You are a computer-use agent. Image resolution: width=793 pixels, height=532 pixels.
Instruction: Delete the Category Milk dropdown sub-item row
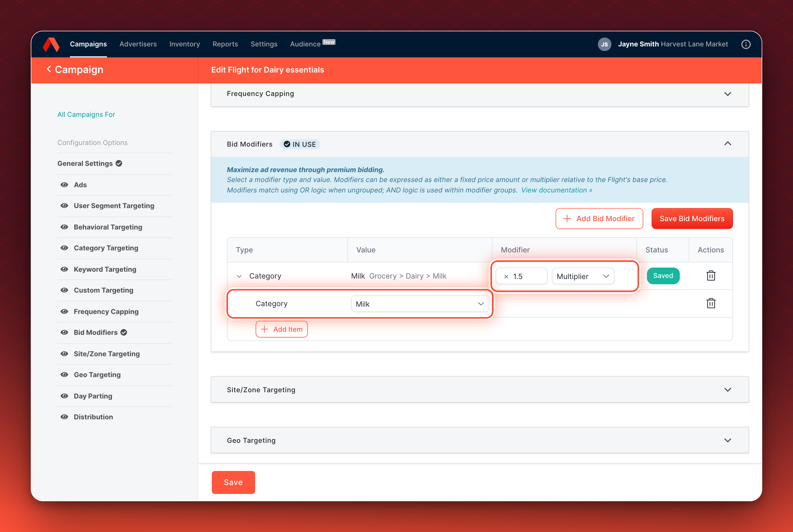point(711,303)
